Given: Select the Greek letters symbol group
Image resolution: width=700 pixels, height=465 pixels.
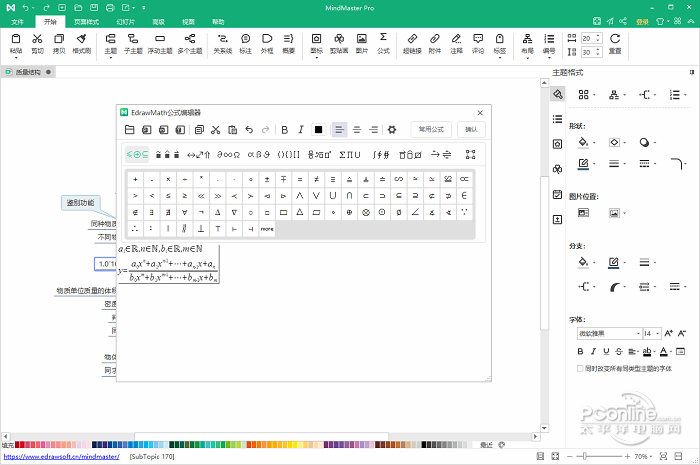Looking at the screenshot, I should [258, 154].
